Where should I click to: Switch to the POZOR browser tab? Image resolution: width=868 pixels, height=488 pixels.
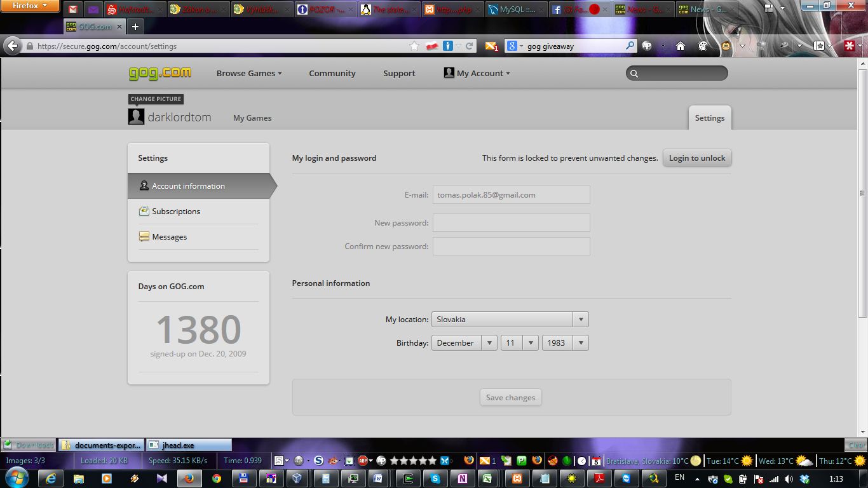[x=324, y=10]
